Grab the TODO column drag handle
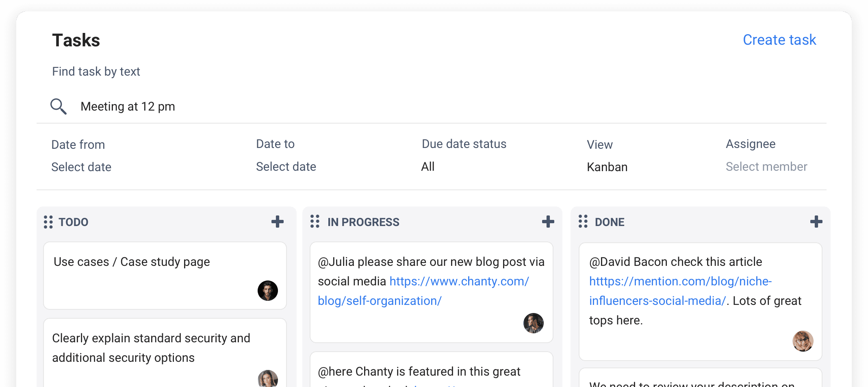868x387 pixels. pyautogui.click(x=48, y=222)
